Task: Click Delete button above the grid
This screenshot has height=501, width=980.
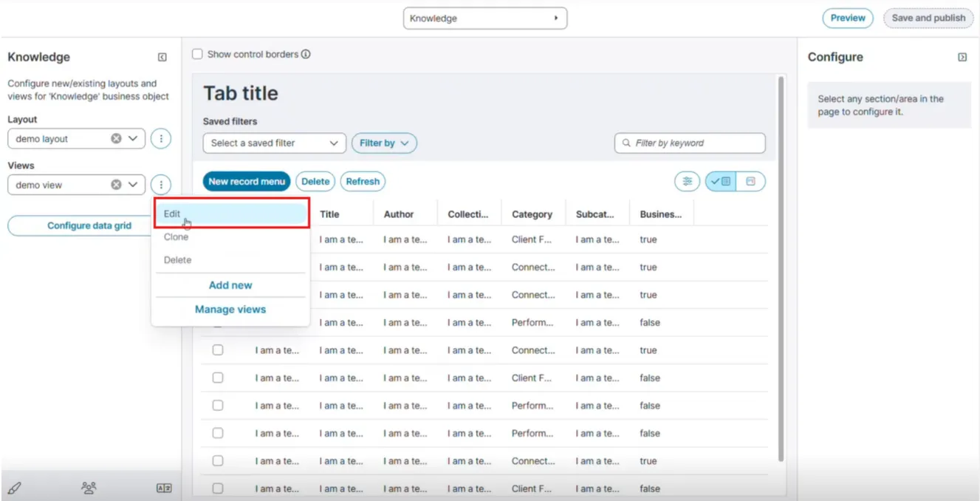Action: pos(315,181)
